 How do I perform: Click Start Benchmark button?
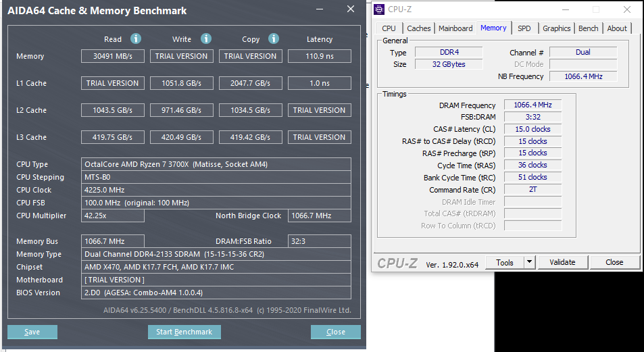184,332
